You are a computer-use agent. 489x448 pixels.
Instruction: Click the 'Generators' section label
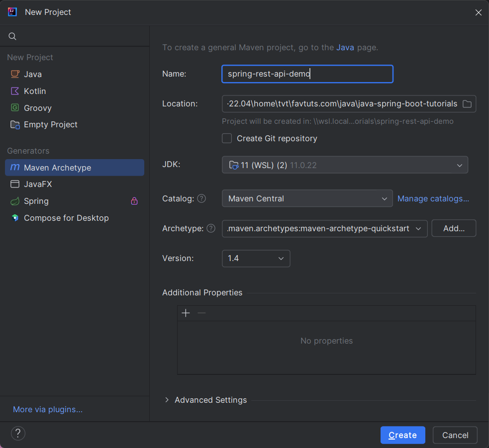28,151
